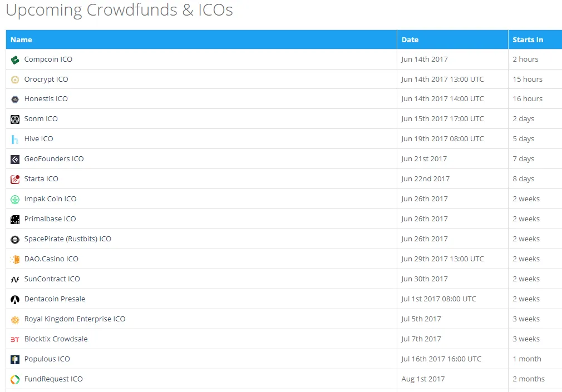Click the Compcoin ICO logo icon

coord(15,60)
